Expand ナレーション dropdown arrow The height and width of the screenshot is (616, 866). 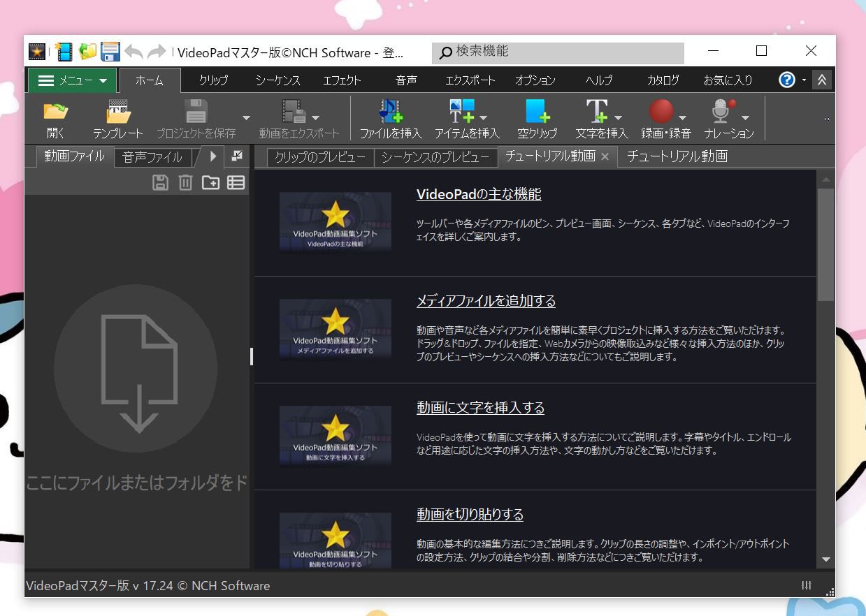(745, 117)
